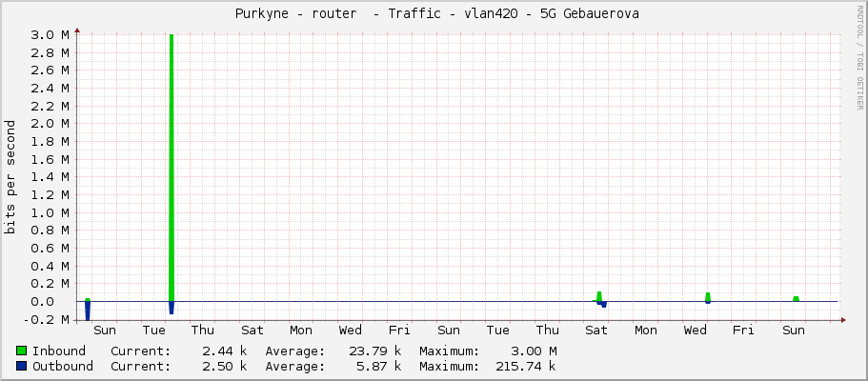Click the '3.0 M' y-axis label
Screen dimensions: 868x381
click(50, 35)
